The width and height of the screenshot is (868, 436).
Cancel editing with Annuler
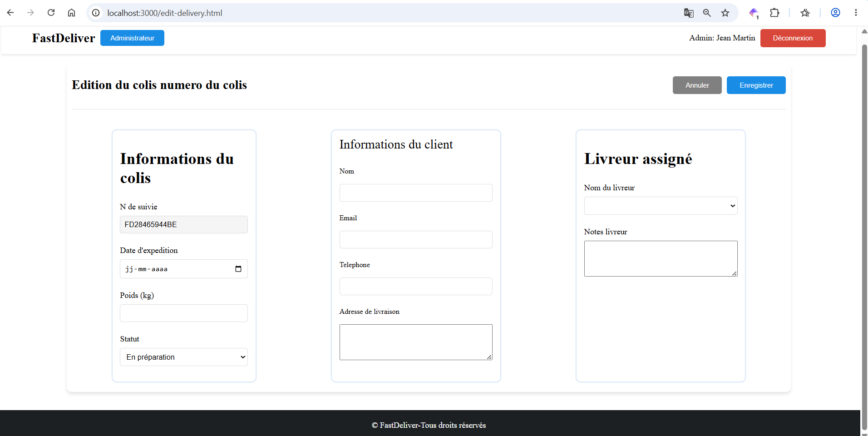coord(697,85)
